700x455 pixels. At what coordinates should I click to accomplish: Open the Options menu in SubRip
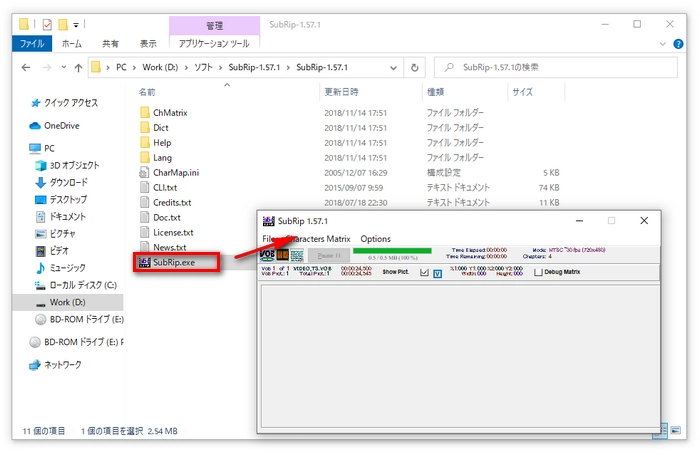point(376,239)
